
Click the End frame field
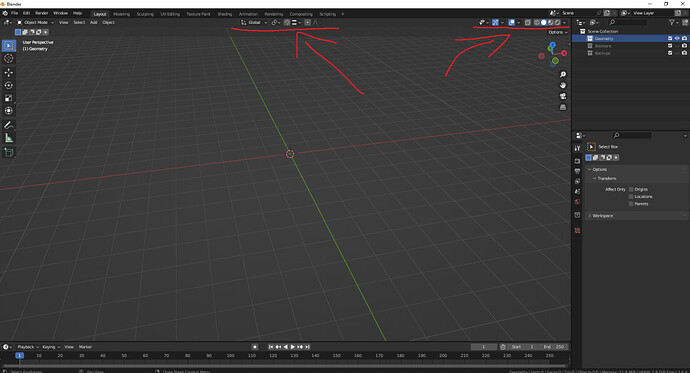554,347
